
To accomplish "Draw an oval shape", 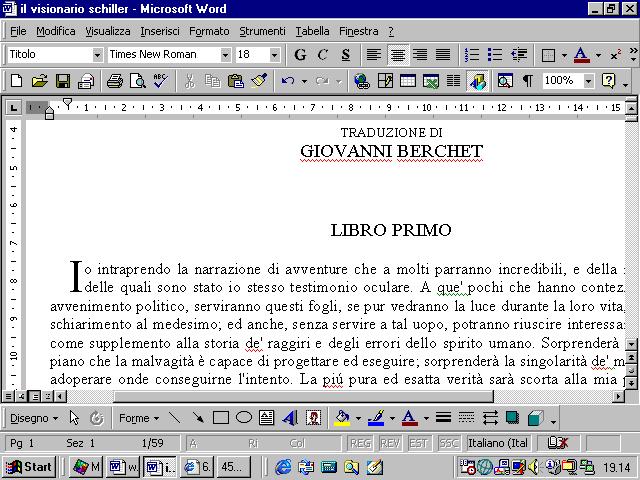I will (244, 418).
